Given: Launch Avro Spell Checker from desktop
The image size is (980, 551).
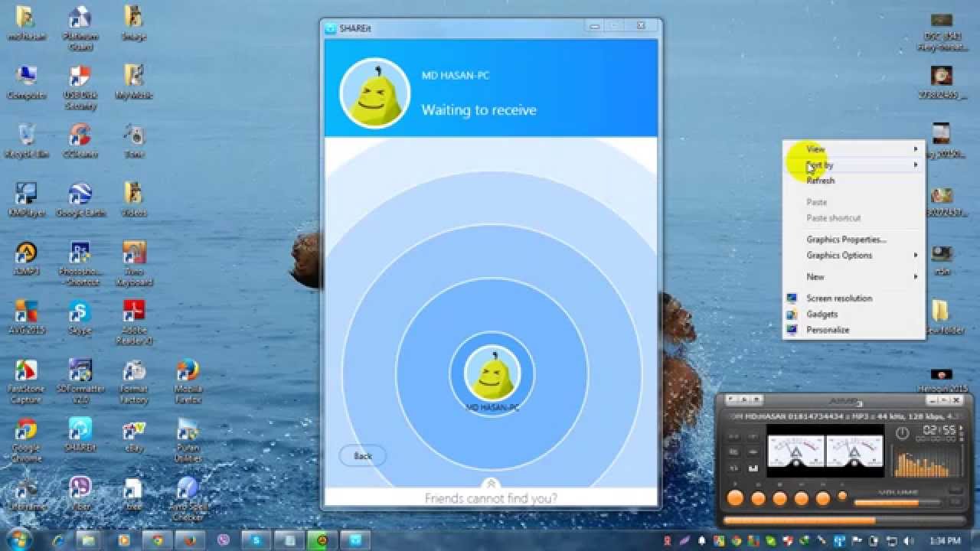Looking at the screenshot, I should point(188,498).
